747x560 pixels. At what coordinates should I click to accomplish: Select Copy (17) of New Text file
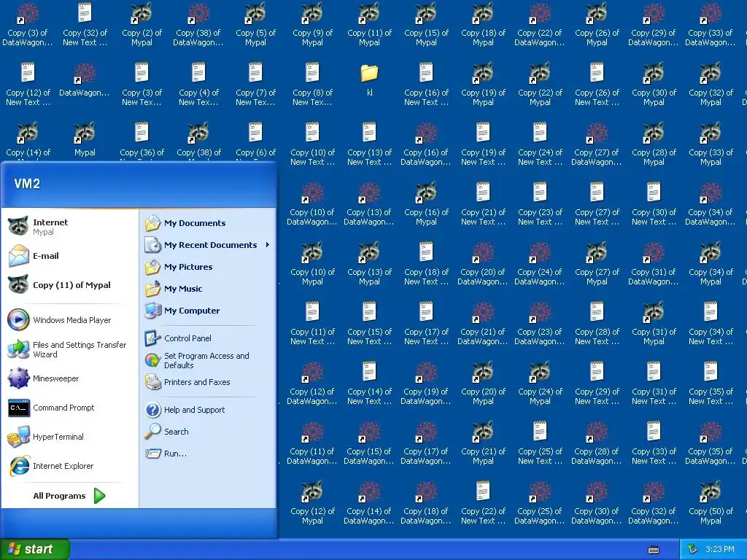click(x=426, y=323)
